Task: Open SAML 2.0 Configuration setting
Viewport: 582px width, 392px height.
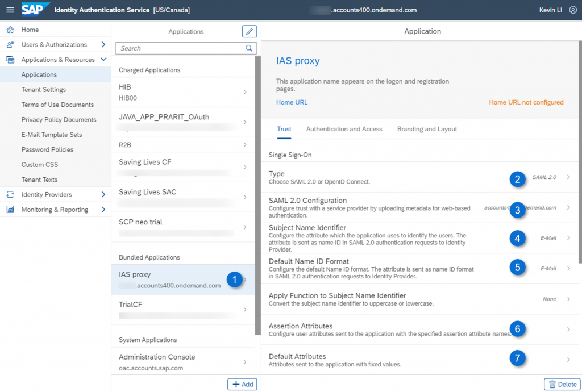Action: point(420,208)
